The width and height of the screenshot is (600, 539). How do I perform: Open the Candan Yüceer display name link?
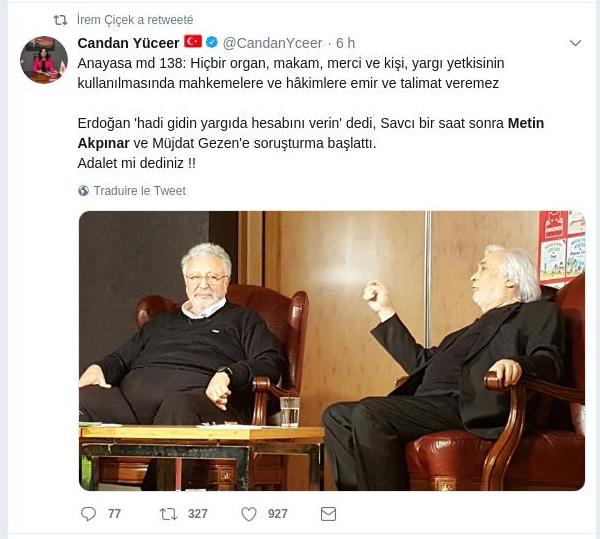(x=128, y=43)
